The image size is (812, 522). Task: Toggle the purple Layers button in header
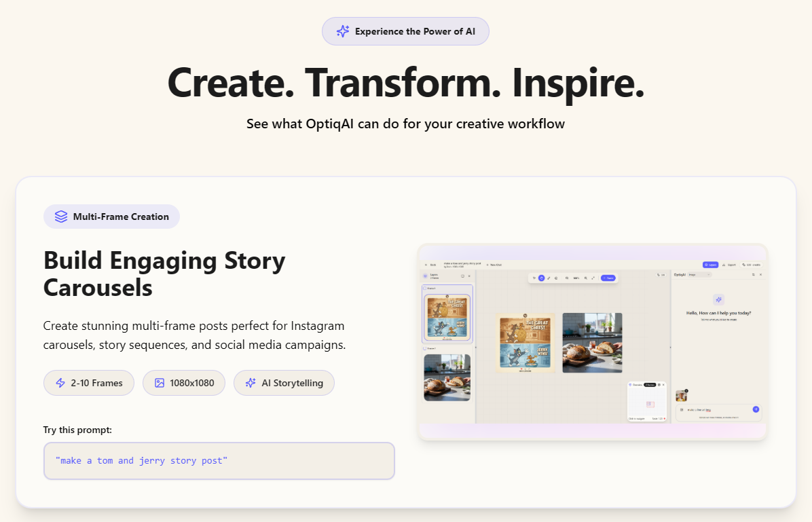coord(710,265)
